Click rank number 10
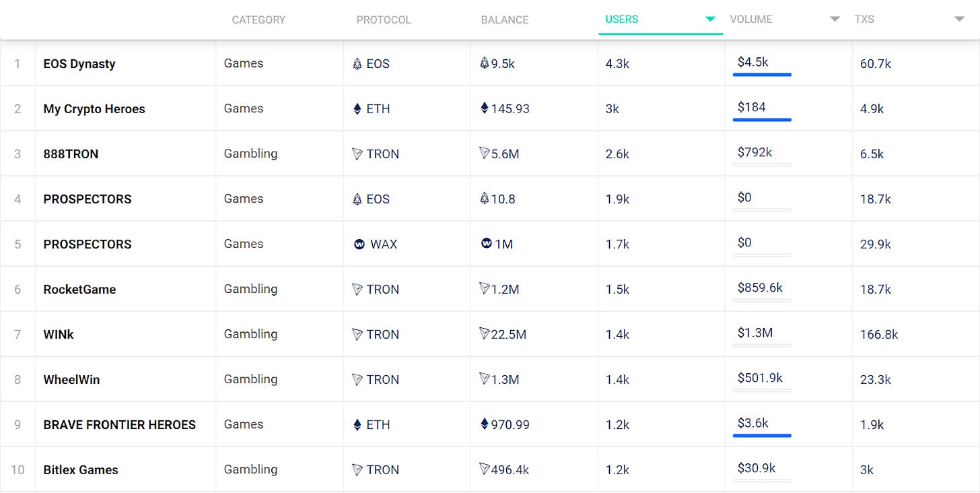980x493 pixels. [x=17, y=470]
